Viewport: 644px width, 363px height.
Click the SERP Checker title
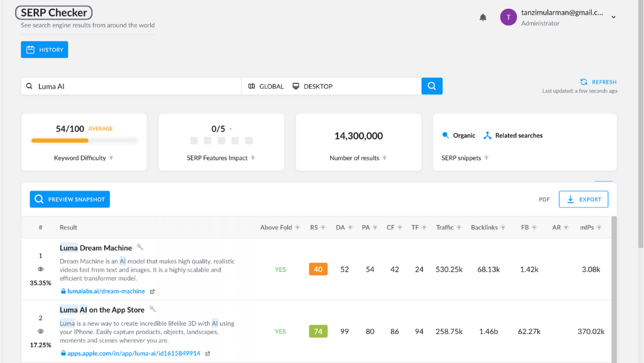point(54,13)
